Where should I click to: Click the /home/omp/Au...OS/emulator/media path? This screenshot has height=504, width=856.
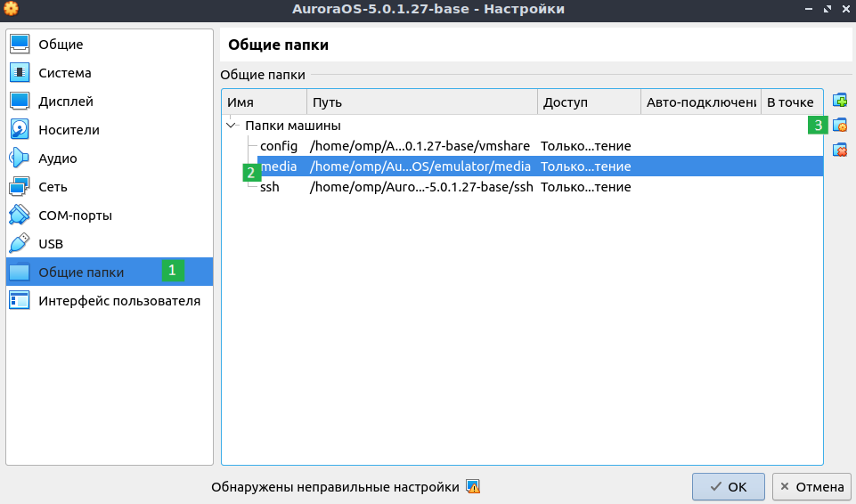pyautogui.click(x=420, y=167)
